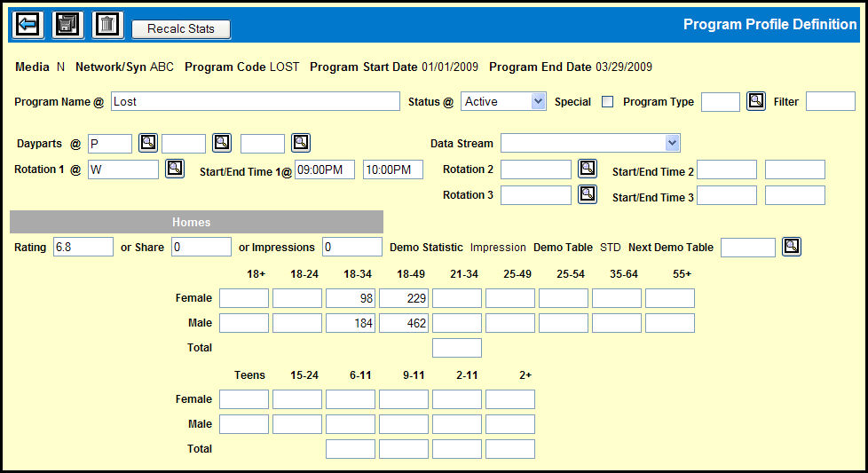Viewport: 868px width, 473px height.
Task: Open the Status dropdown showing Active
Action: click(503, 102)
